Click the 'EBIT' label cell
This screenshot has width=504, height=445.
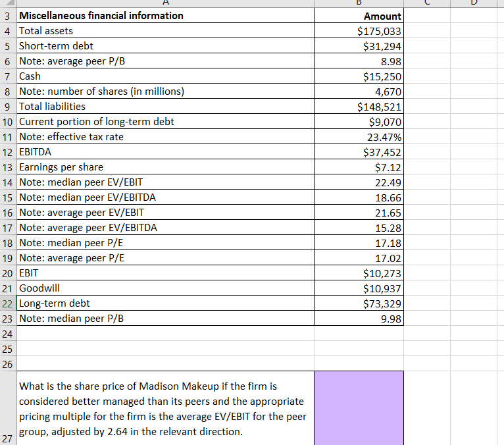coord(165,273)
